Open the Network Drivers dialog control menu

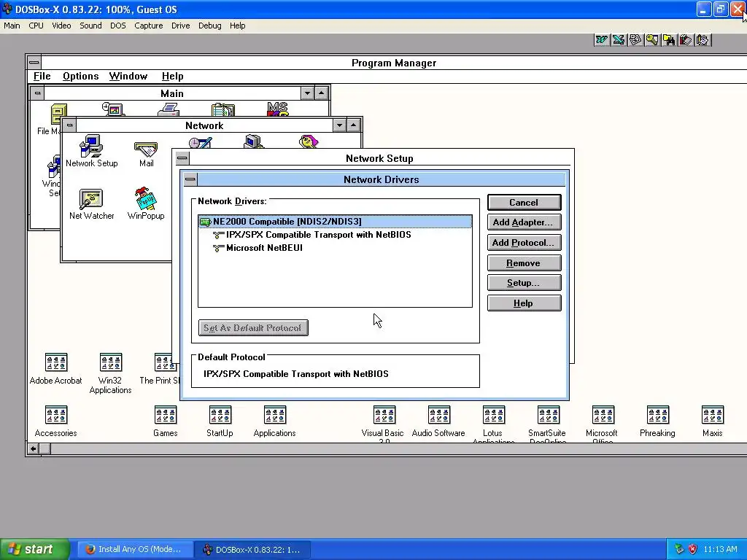point(190,179)
